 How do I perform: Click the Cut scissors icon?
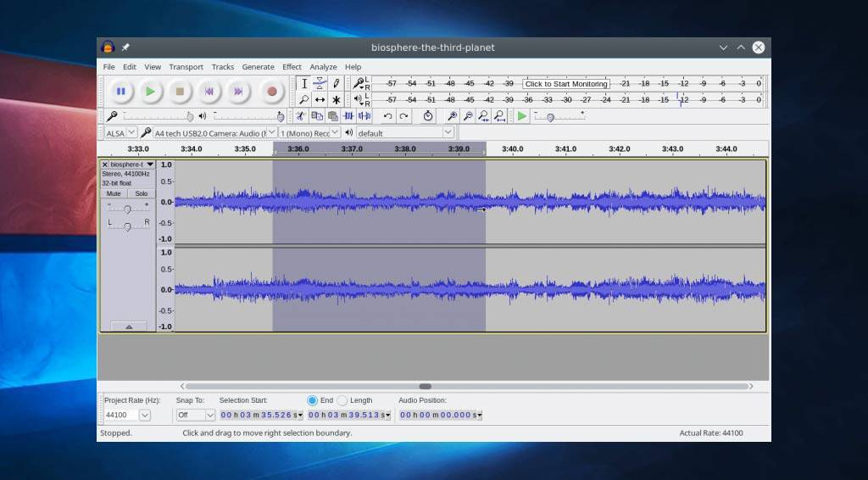pyautogui.click(x=300, y=116)
